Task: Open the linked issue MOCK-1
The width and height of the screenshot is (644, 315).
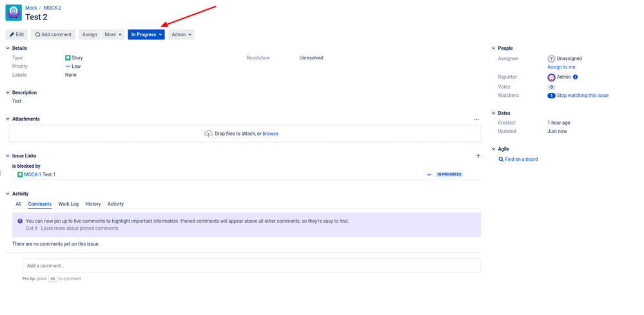Action: (32, 175)
